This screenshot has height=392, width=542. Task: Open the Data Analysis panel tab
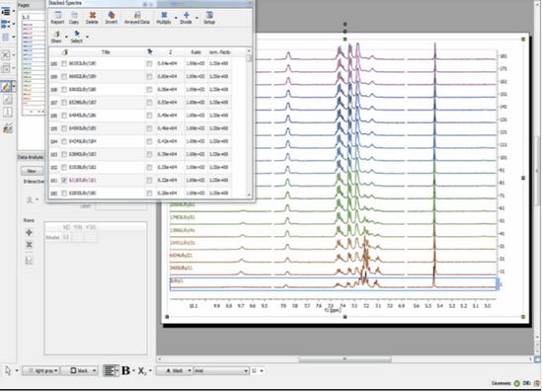[31, 157]
